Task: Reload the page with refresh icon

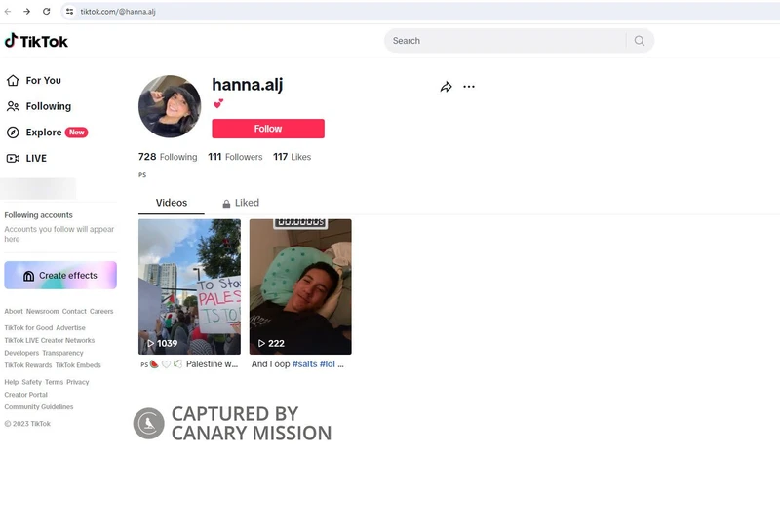Action: pyautogui.click(x=46, y=12)
